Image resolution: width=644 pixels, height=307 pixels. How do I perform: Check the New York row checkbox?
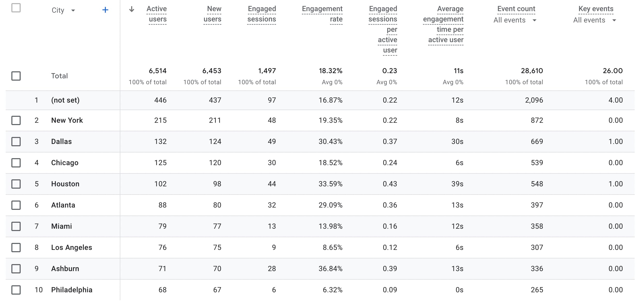(x=16, y=120)
